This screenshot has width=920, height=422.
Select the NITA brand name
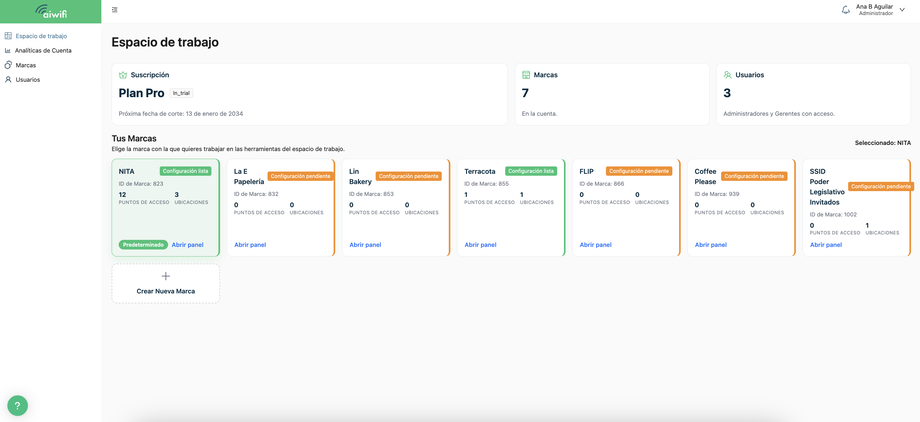coord(126,171)
